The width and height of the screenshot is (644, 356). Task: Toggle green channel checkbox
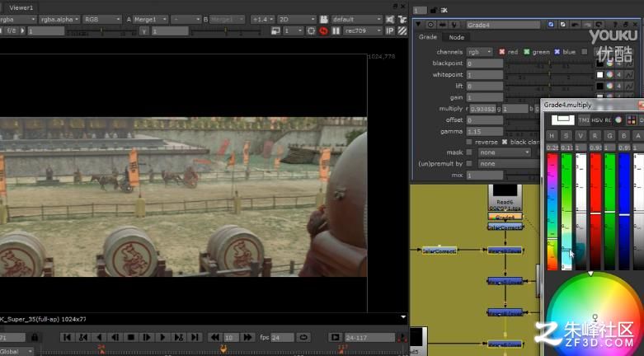coord(527,52)
